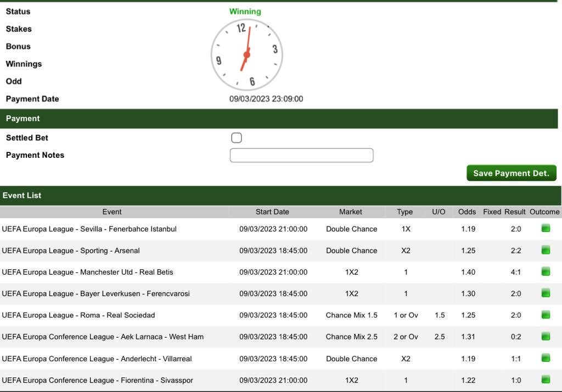
Task: Click the Payment section header
Action: point(279,118)
